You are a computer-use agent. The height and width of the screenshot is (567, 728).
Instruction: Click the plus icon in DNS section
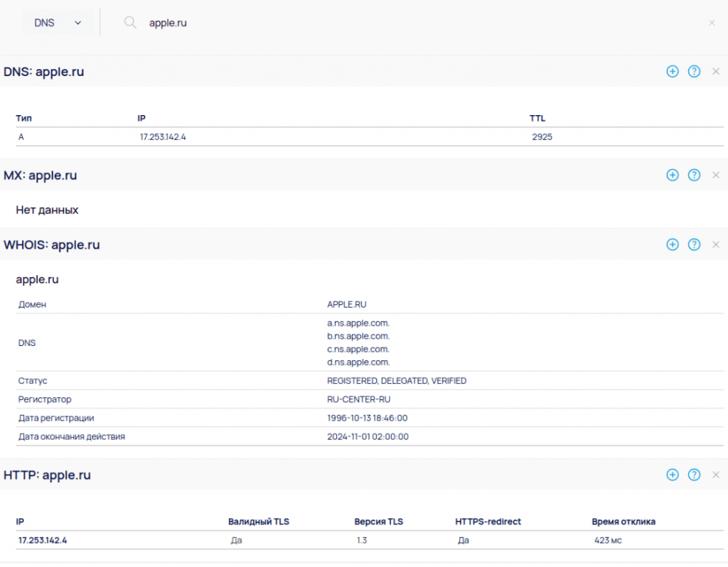(672, 71)
